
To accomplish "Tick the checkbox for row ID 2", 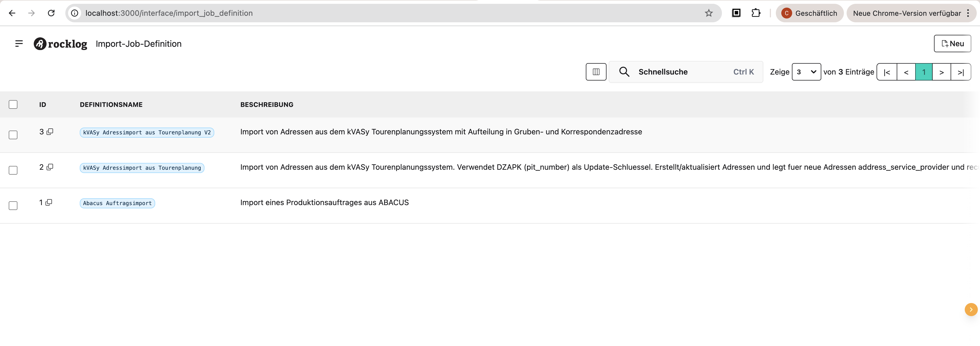I will pos(13,170).
